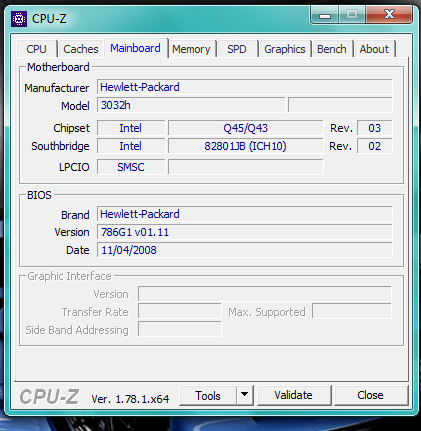Click the southbridge Rev. value 02

click(x=375, y=146)
